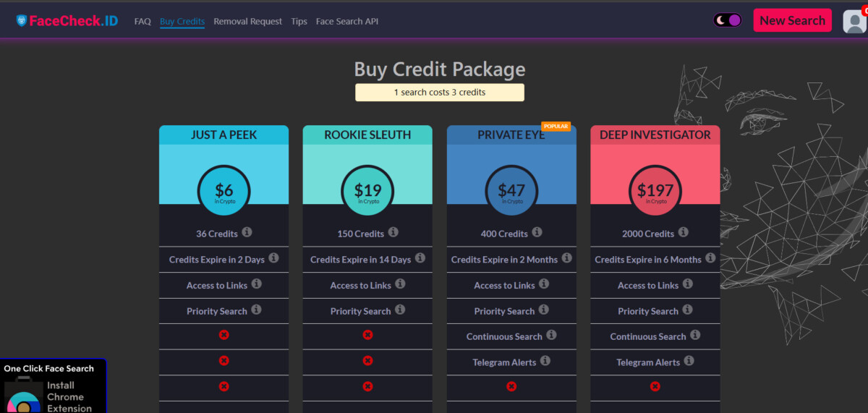Click Access to Links info icon in Private Eye
The height and width of the screenshot is (413, 868).
(x=544, y=284)
